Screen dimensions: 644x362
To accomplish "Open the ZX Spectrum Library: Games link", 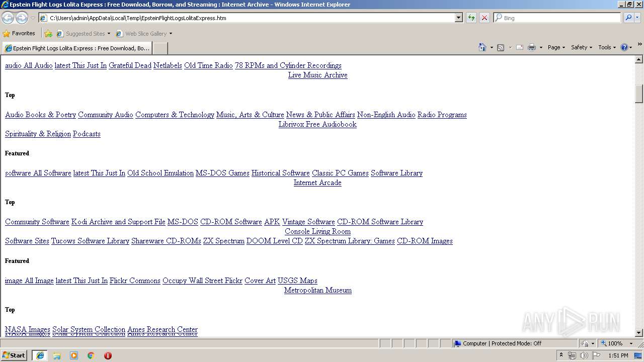I will [350, 241].
